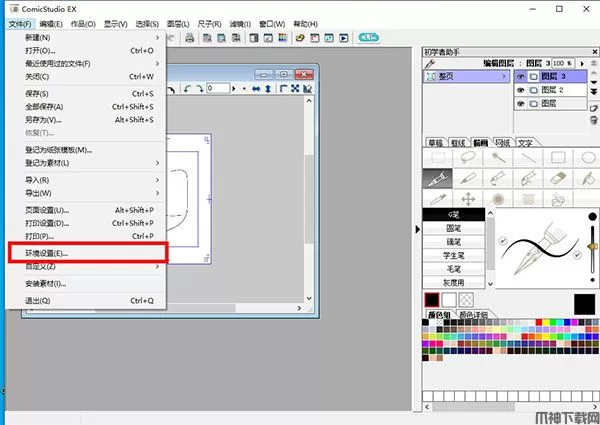Open the 环境设置(E) menu entry

click(60, 254)
